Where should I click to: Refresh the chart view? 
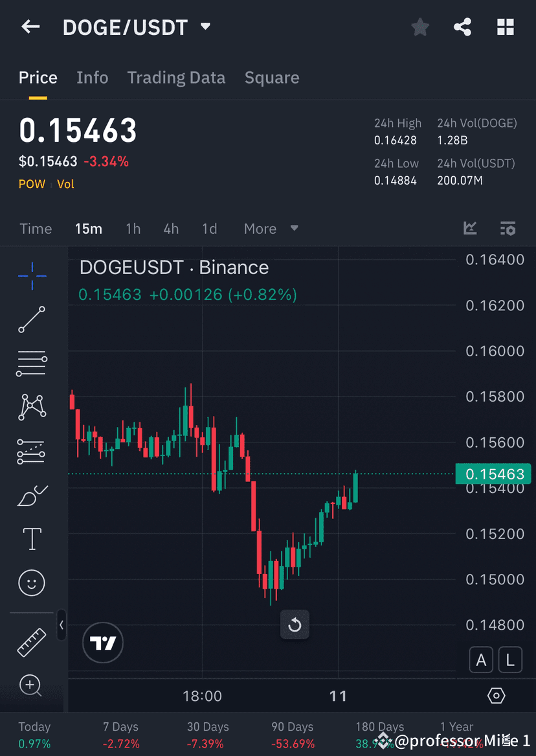[x=295, y=624]
